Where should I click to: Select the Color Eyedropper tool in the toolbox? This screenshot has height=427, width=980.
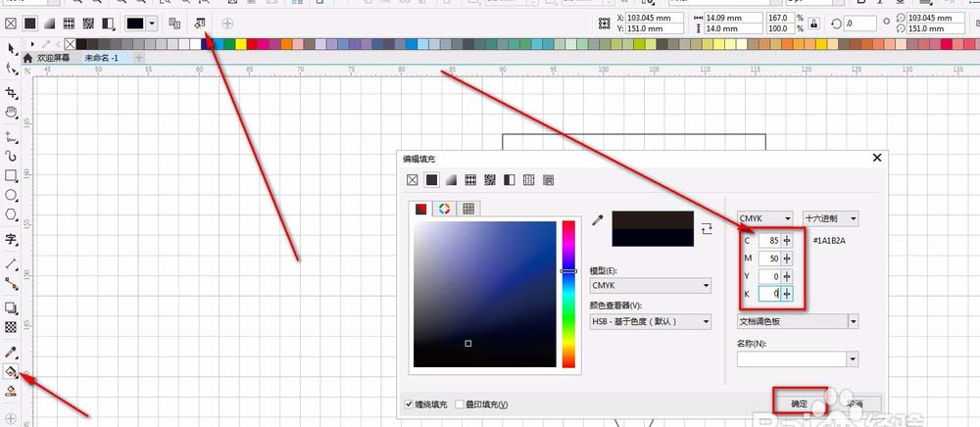pyautogui.click(x=11, y=353)
